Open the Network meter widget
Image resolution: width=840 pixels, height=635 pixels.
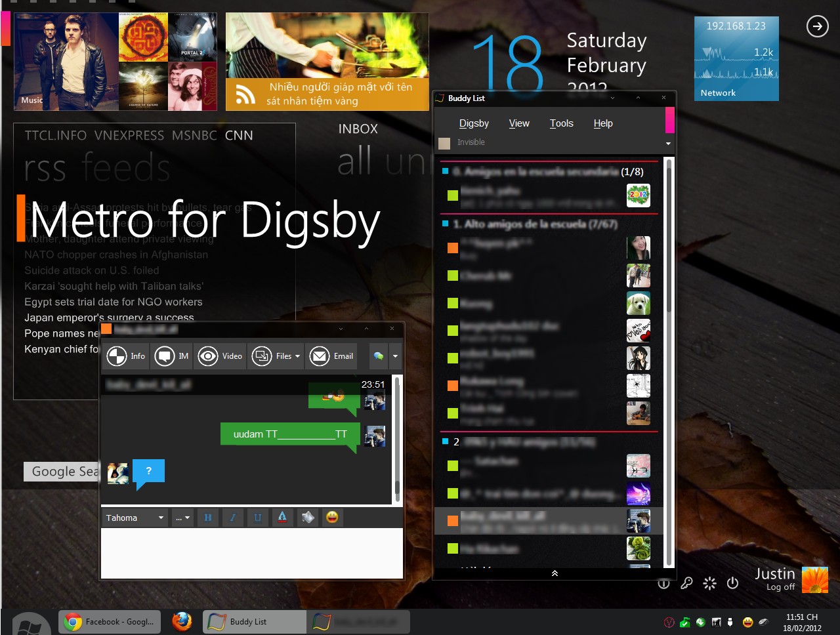(736, 58)
